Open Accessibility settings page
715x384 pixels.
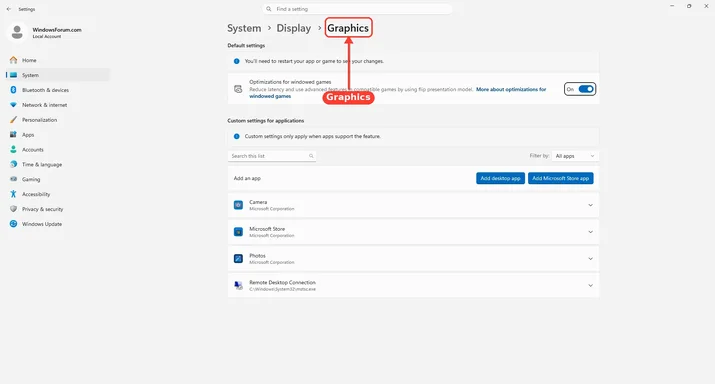click(x=58, y=194)
